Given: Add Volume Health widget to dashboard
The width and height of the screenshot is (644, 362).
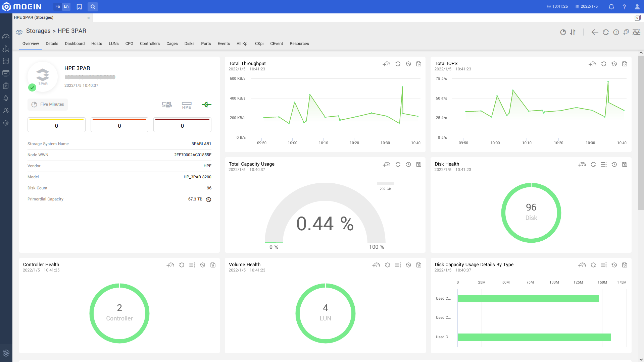Looking at the screenshot, I should click(x=376, y=265).
